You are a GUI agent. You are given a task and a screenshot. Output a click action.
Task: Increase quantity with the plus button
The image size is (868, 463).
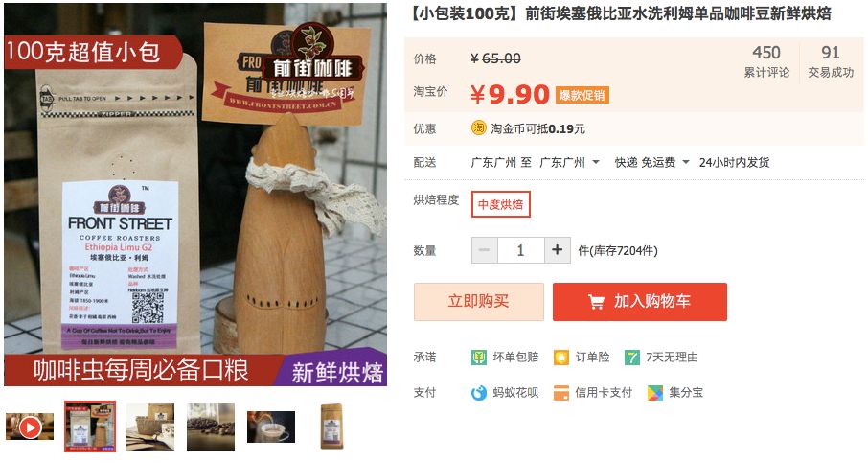[558, 250]
